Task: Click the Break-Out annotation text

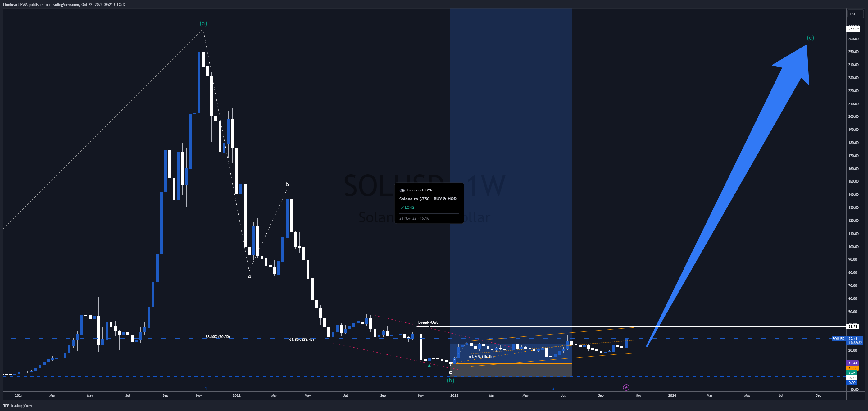Action: pyautogui.click(x=428, y=322)
